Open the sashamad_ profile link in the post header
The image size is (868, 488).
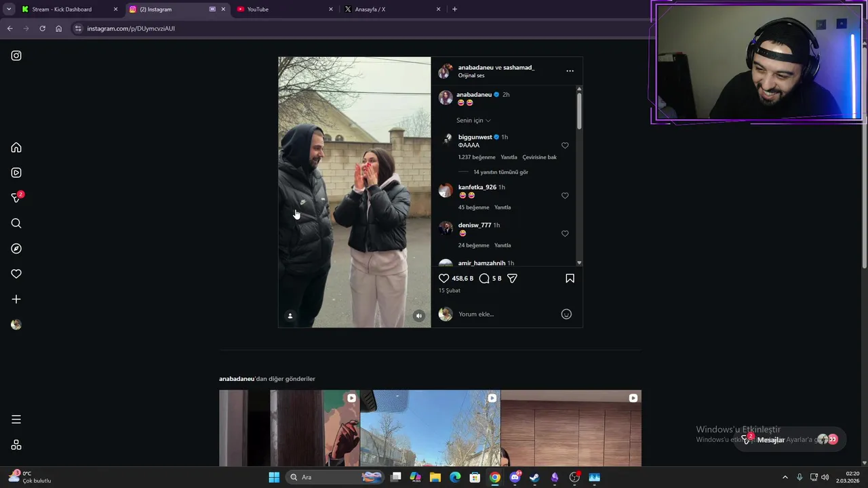click(519, 68)
